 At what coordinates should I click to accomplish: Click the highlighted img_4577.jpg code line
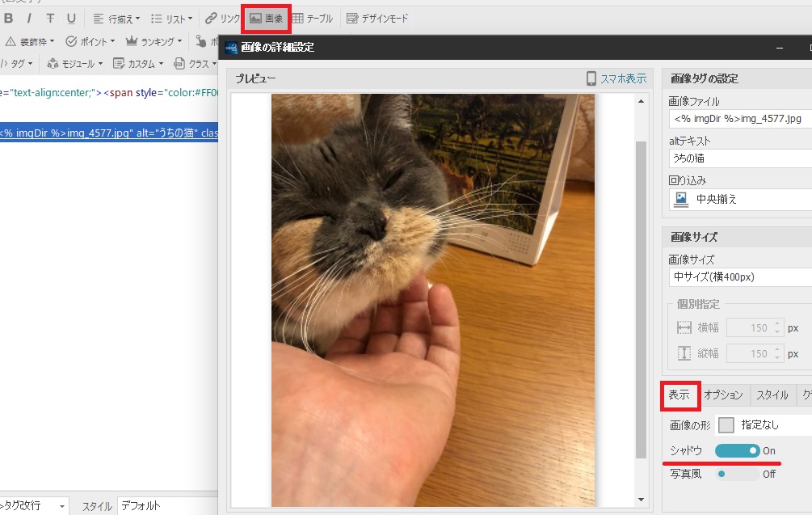pyautogui.click(x=109, y=133)
